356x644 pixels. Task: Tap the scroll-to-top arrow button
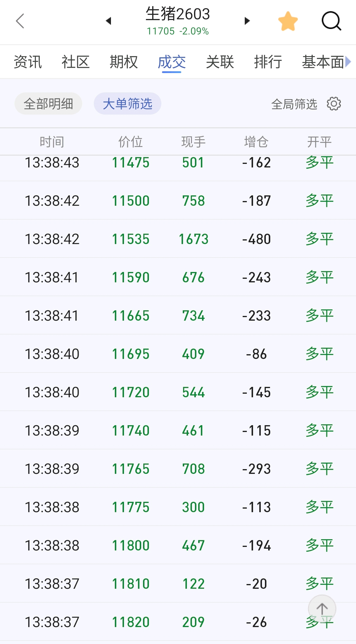tap(322, 609)
